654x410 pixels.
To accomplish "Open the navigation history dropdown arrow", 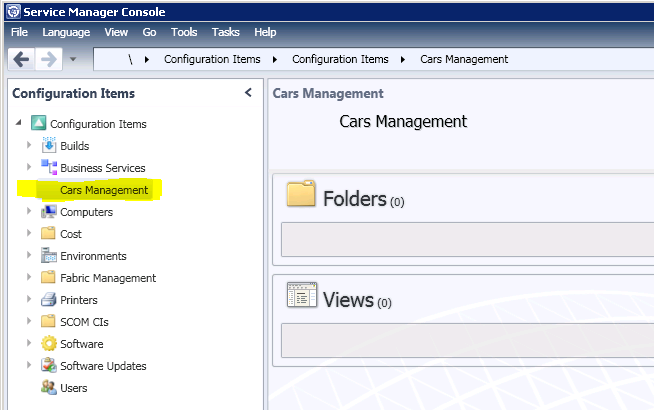I will click(74, 59).
